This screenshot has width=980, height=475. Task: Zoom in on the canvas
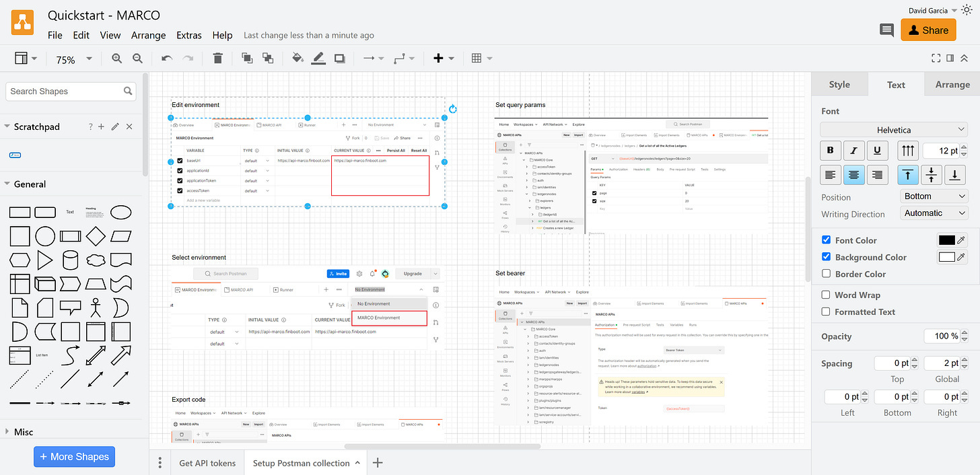click(116, 59)
